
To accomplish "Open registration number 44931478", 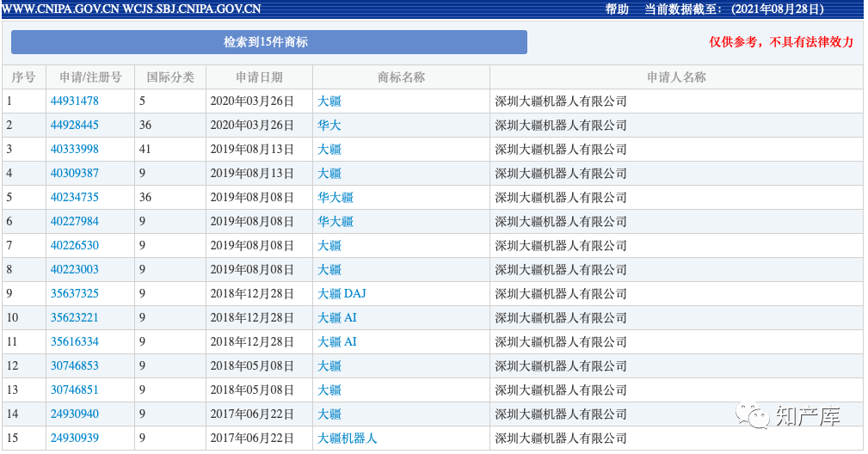I will pos(74,101).
